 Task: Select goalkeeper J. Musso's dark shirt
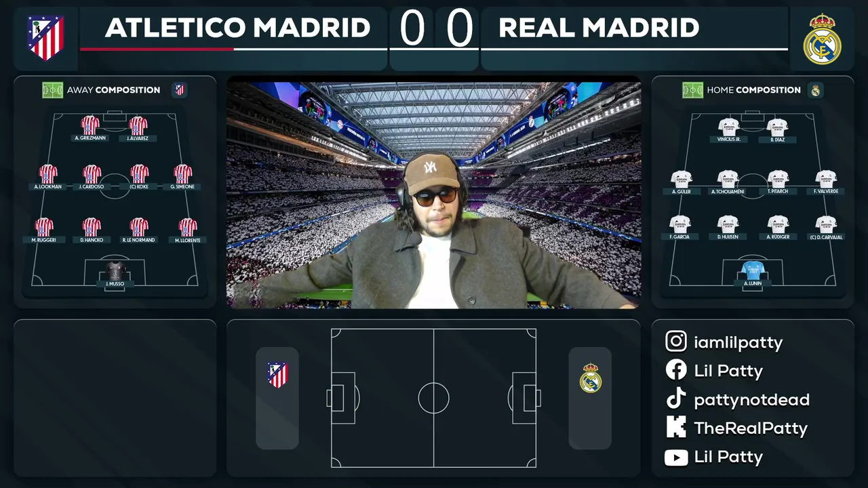[115, 270]
